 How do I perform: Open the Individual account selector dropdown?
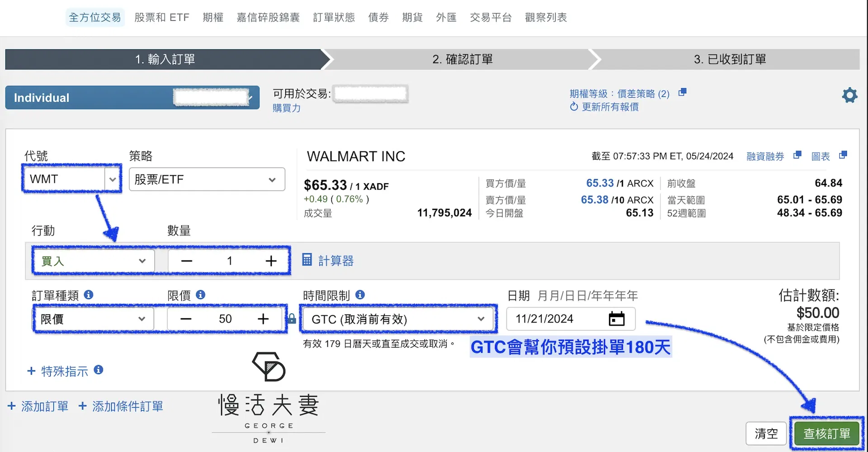tap(132, 97)
